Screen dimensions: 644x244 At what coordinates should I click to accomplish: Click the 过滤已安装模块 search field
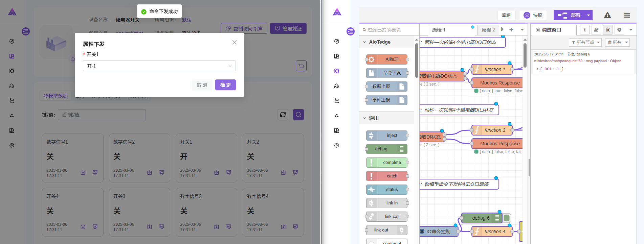[x=389, y=30]
